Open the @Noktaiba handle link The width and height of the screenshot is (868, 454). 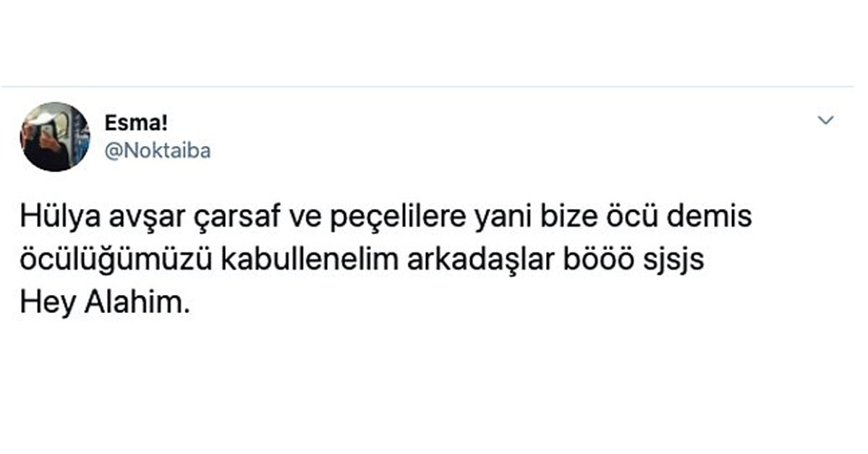coord(158,152)
